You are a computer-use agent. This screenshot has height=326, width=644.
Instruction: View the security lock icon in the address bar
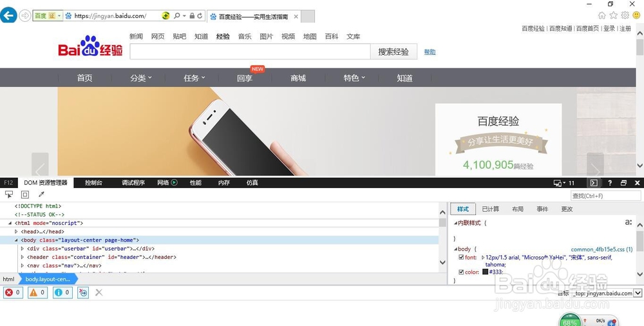point(192,15)
